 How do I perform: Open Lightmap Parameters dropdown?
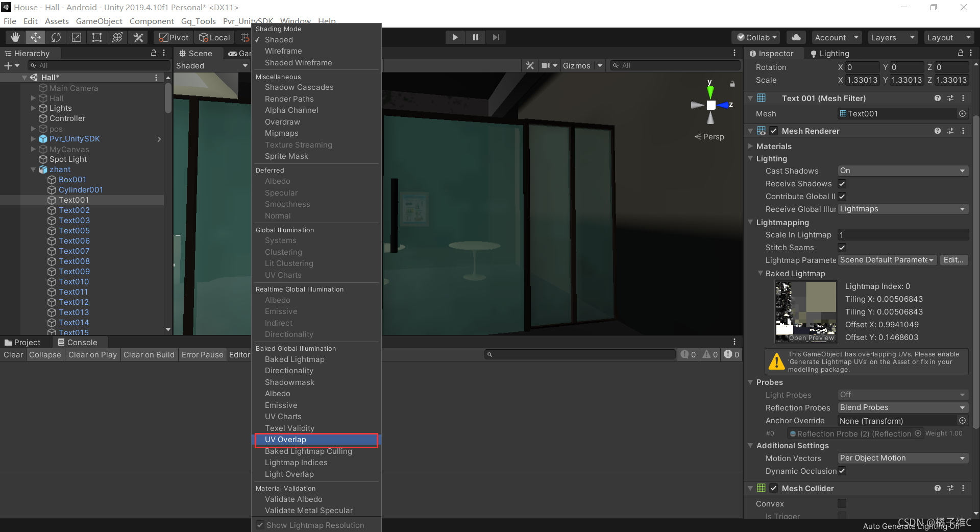click(x=887, y=260)
